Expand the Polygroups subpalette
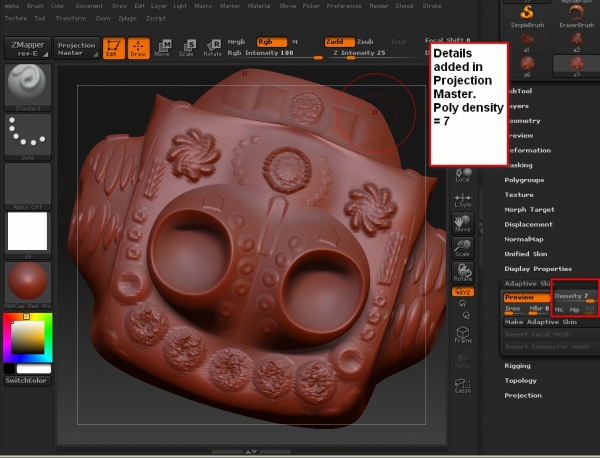 (524, 180)
